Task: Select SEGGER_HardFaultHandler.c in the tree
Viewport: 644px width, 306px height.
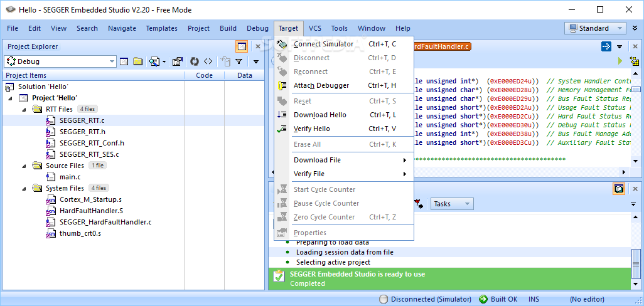Action: 105,223
